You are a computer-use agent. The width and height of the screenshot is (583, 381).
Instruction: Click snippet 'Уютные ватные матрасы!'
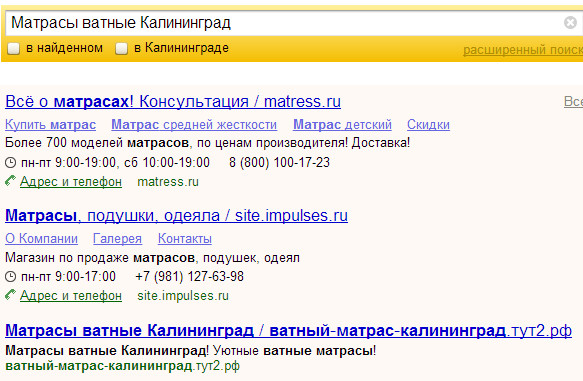coord(294,351)
